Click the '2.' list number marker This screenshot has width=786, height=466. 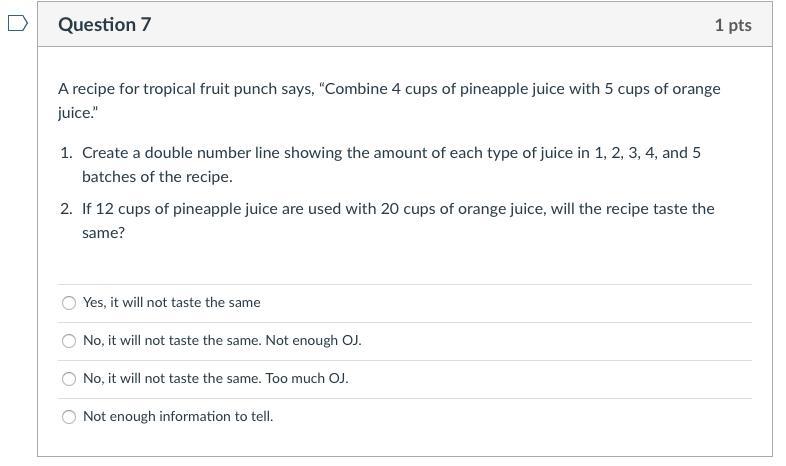coord(66,209)
